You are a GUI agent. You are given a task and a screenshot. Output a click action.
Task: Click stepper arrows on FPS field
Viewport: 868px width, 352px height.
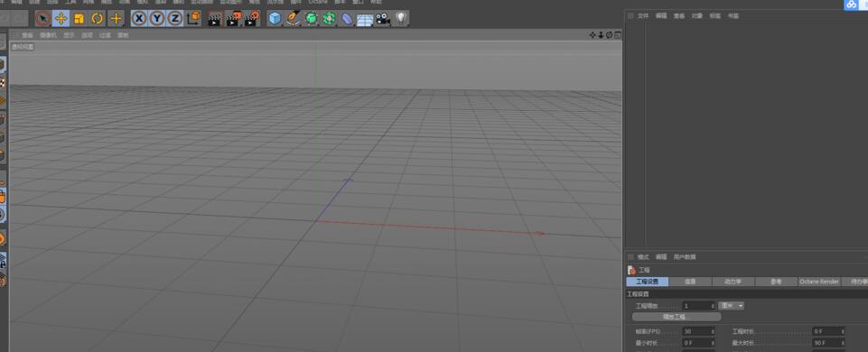[713, 331]
